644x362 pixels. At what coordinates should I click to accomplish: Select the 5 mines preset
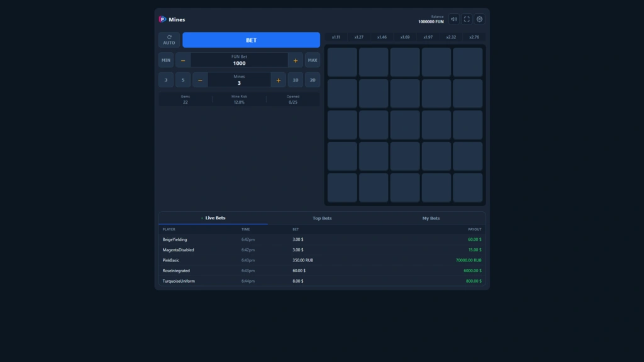tap(183, 80)
